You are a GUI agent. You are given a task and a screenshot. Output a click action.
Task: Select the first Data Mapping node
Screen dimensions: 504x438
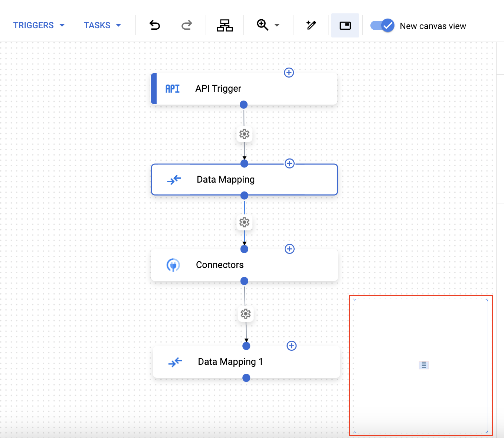click(x=244, y=180)
